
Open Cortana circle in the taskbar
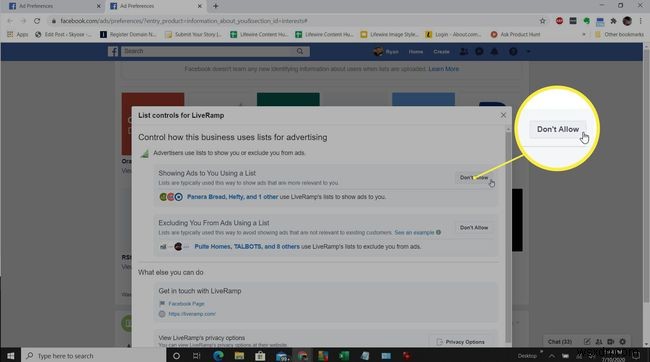(x=176, y=356)
